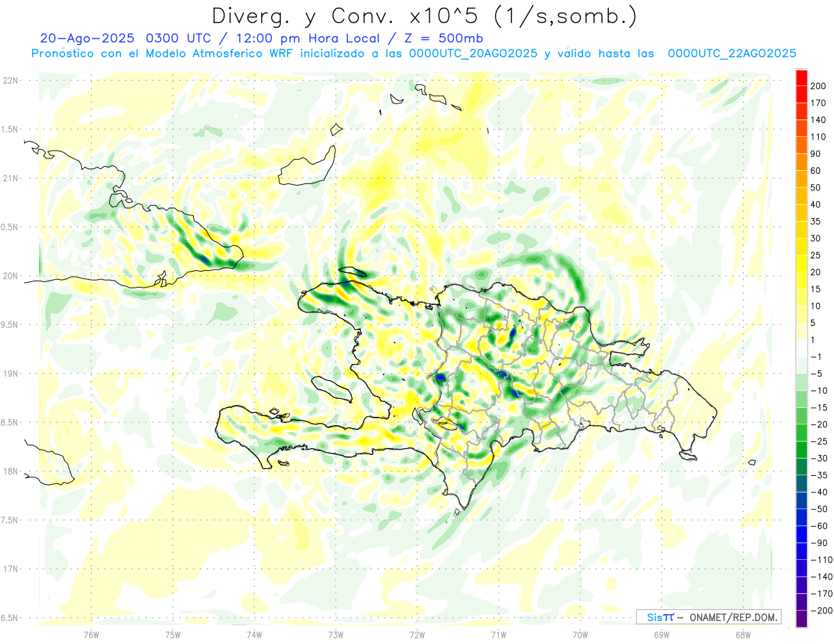Click latitude label '19N'

point(10,374)
